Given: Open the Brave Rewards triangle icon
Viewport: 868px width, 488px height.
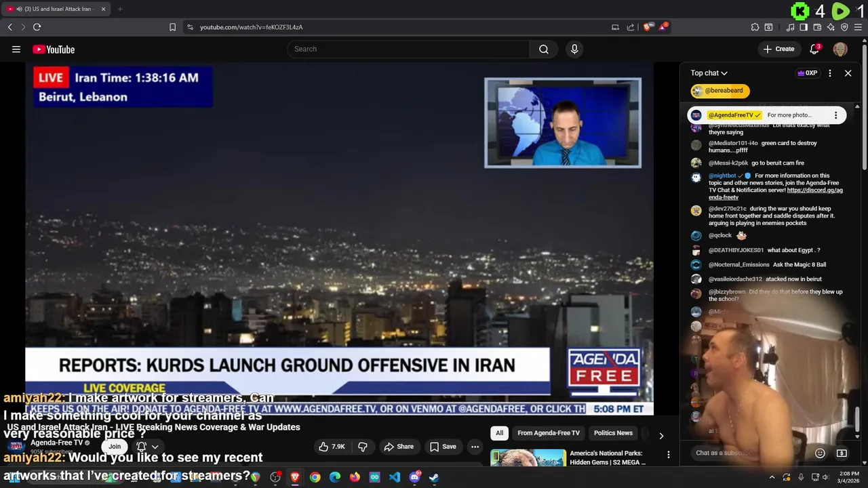Looking at the screenshot, I should click(663, 27).
